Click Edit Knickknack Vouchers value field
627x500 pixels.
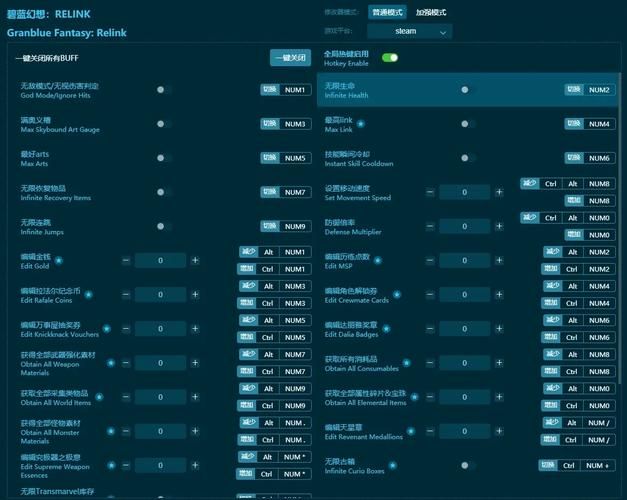[160, 329]
